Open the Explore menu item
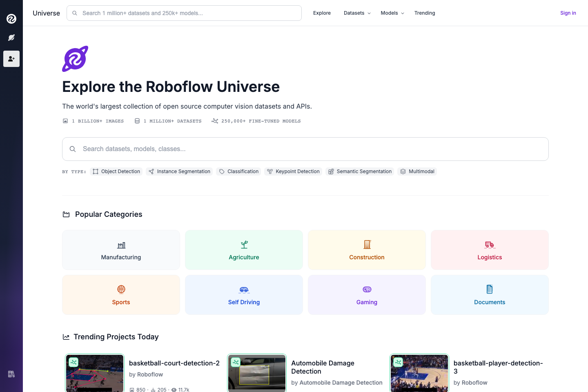 322,13
